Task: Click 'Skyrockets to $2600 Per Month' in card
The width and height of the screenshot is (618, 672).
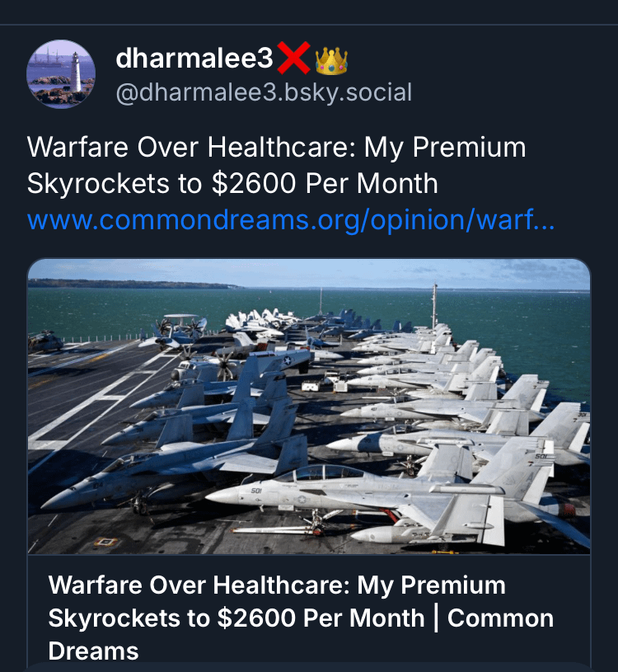Action: (236, 618)
